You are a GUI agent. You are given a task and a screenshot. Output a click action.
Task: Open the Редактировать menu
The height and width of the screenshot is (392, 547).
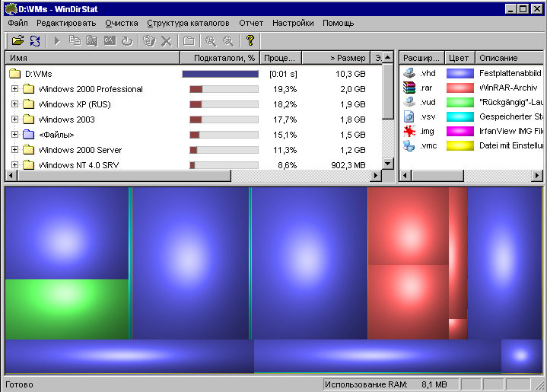66,23
